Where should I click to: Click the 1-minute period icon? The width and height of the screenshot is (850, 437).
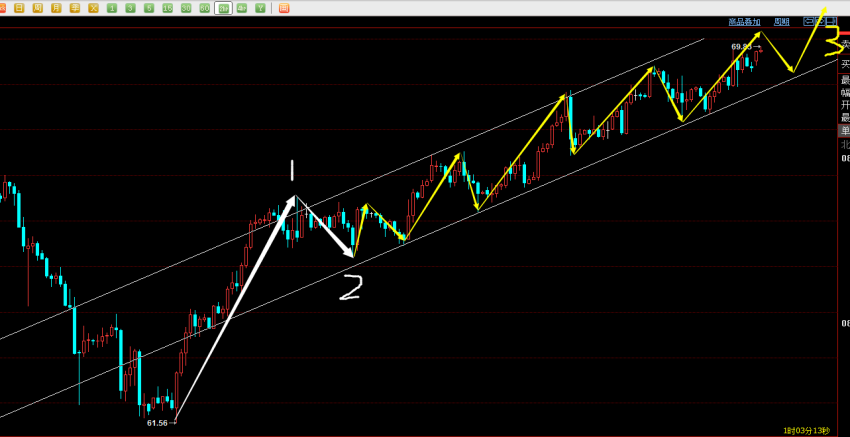(x=112, y=7)
